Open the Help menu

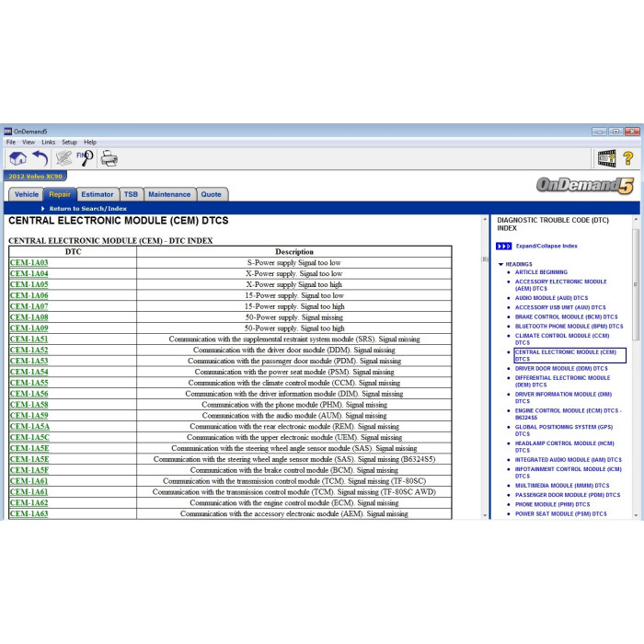(x=90, y=142)
